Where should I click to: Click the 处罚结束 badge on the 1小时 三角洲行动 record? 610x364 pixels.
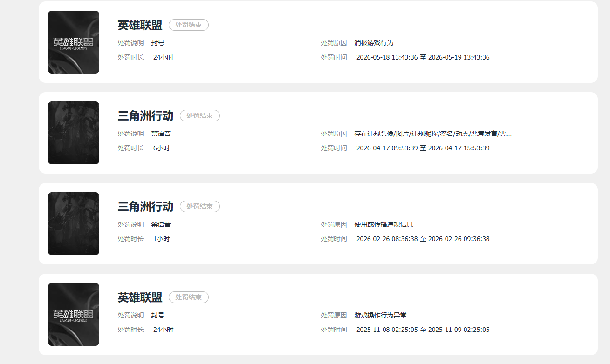(200, 207)
